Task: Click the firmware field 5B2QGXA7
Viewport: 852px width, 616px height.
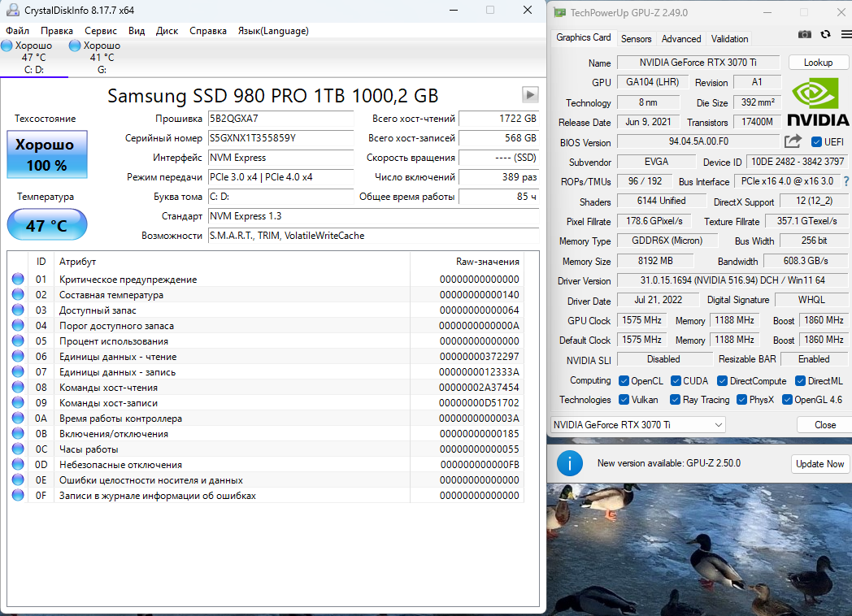Action: pos(281,119)
